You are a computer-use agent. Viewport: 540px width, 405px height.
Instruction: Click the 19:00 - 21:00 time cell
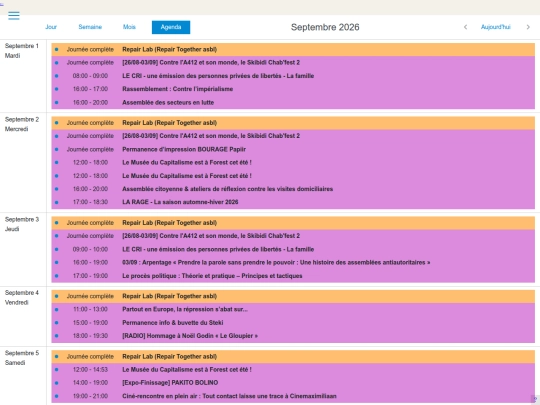tap(90, 396)
